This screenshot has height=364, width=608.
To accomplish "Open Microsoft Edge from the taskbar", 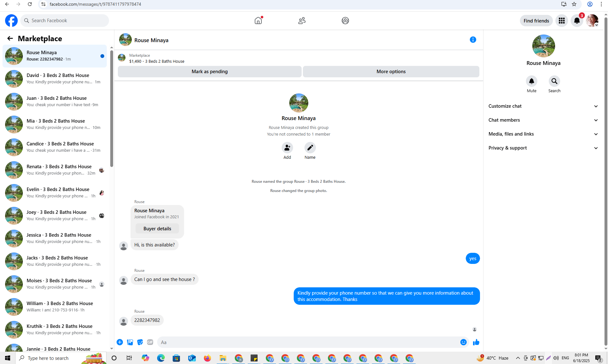I will [161, 358].
